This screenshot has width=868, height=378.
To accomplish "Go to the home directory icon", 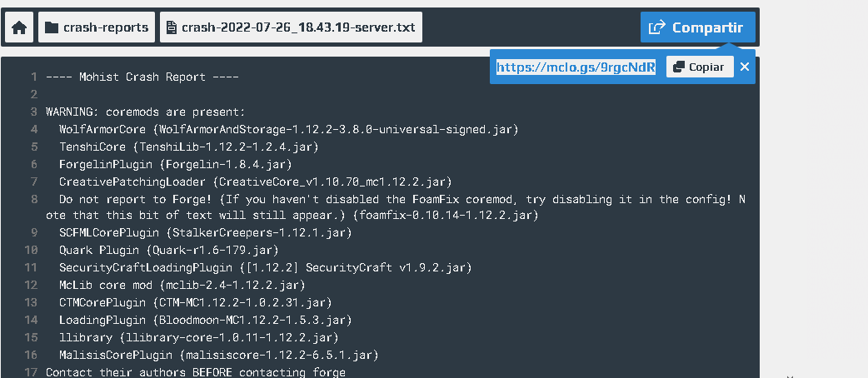I will pos(19,27).
